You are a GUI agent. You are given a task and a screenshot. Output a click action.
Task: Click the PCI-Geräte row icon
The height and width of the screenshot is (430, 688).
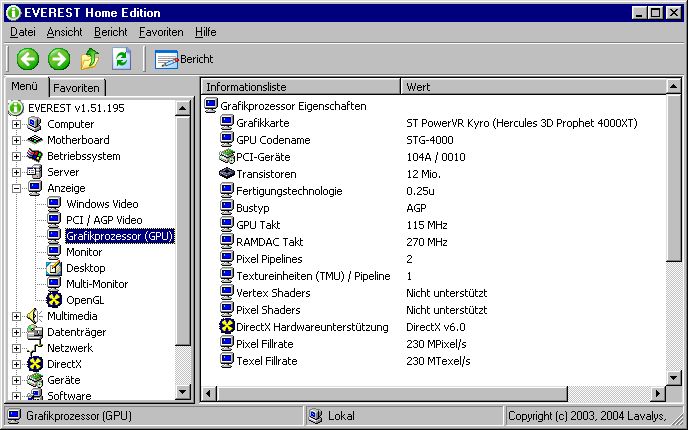tap(226, 157)
